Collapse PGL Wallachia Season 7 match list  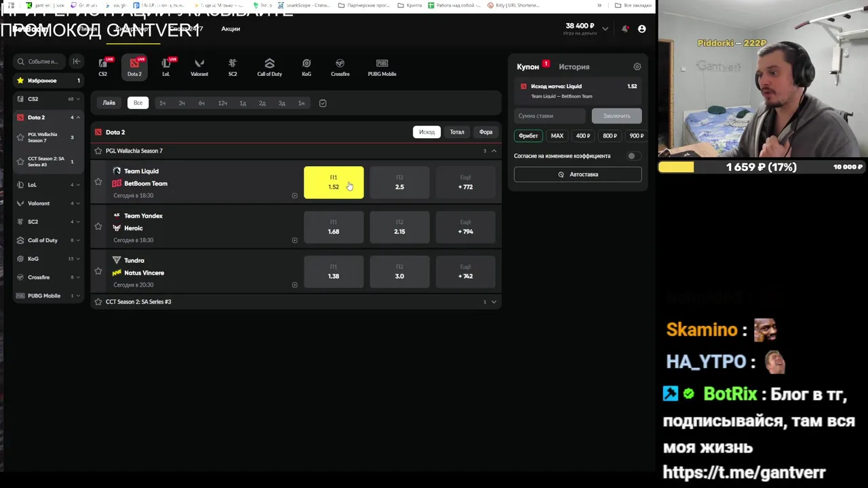(494, 150)
